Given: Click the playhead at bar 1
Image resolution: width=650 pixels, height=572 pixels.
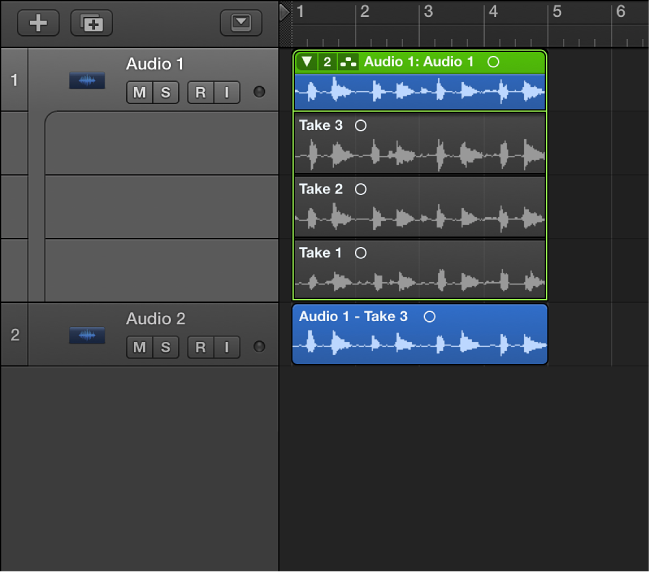Looking at the screenshot, I should click(x=284, y=12).
